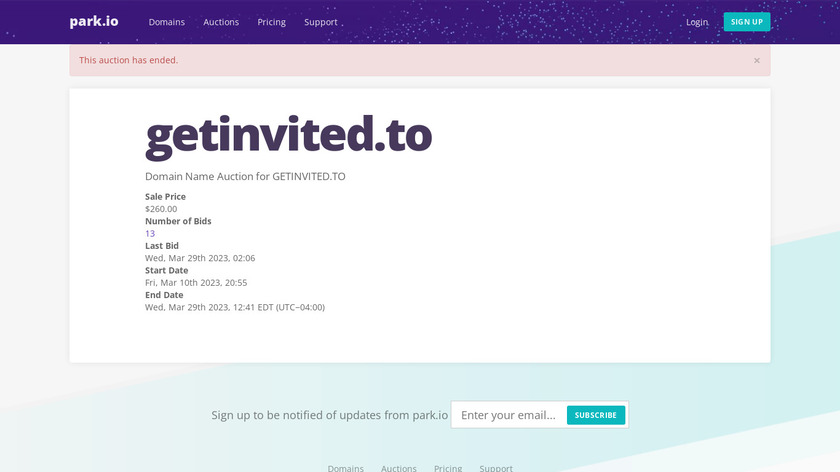Click the getinvited.to domain heading
Viewport: 840px width, 472px height.
(x=289, y=137)
